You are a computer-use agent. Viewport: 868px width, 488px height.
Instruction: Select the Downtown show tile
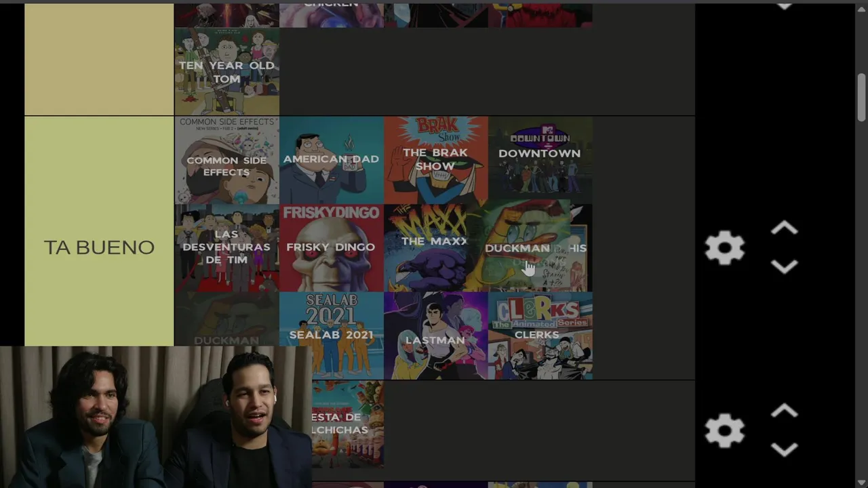point(540,160)
